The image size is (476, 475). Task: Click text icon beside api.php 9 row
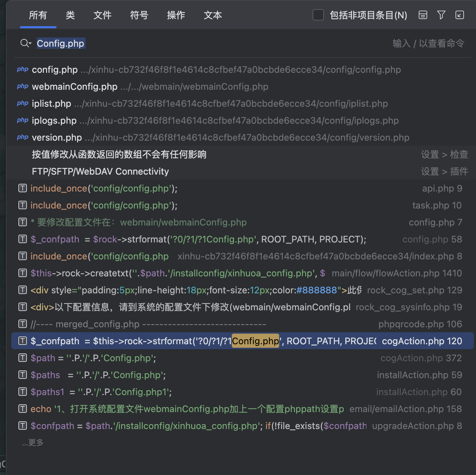[x=23, y=188]
